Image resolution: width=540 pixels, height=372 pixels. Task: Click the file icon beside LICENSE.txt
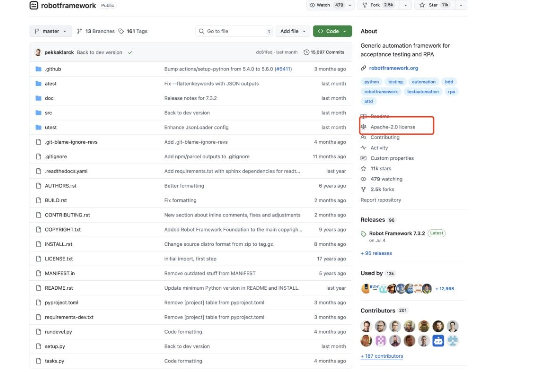click(x=38, y=259)
